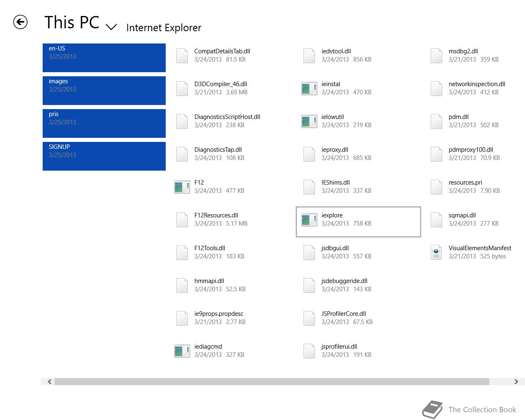This screenshot has width=525, height=420.
Task: Go back with the circled arrow button
Action: point(20,22)
